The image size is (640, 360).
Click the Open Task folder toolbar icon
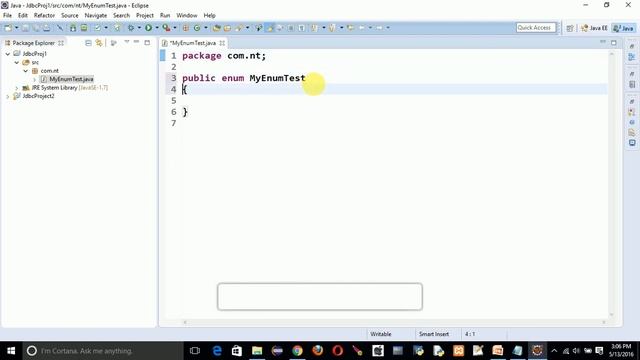(227, 28)
